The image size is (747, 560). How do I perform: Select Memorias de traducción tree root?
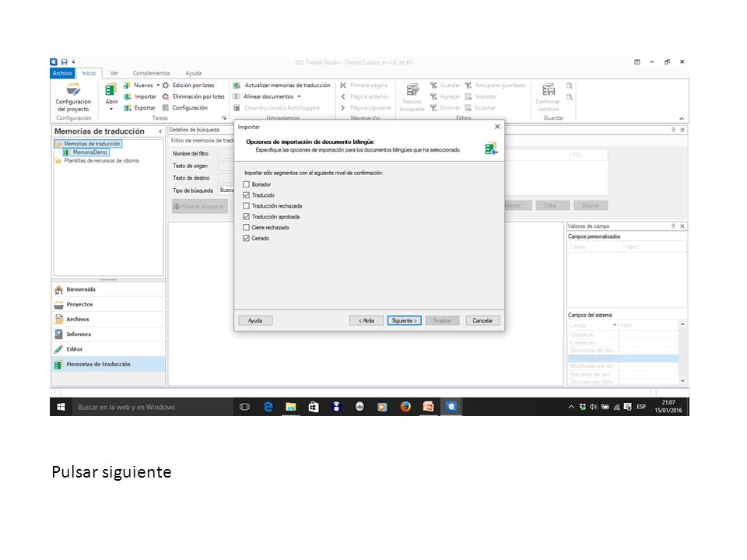(92, 144)
